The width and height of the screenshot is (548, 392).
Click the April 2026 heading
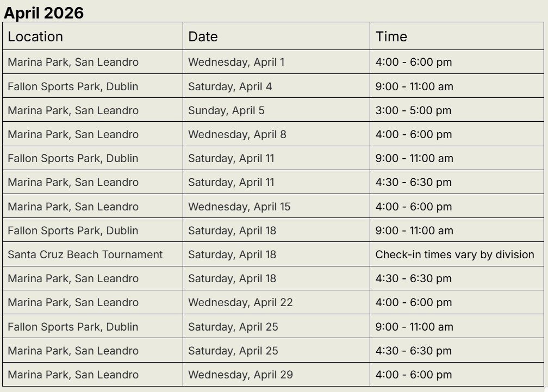[44, 13]
